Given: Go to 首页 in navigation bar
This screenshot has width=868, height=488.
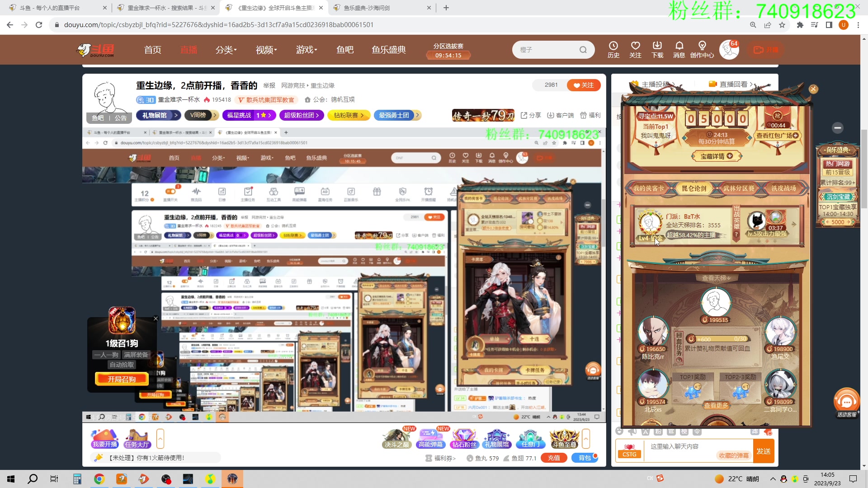Looking at the screenshot, I should pos(153,50).
